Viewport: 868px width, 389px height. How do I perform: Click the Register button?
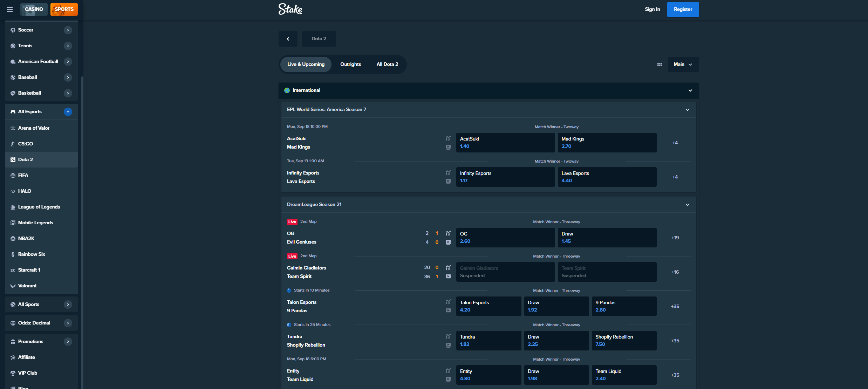(683, 9)
